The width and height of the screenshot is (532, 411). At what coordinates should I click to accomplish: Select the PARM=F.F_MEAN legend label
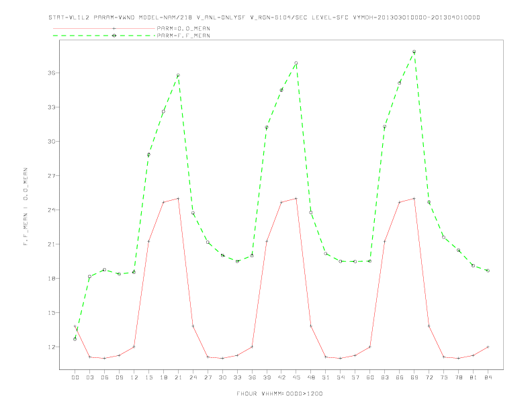[183, 36]
